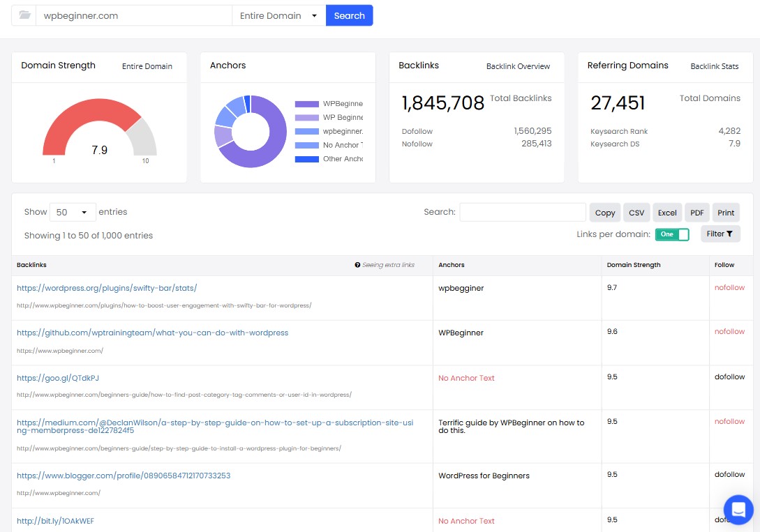Click the WP Beginner legend color swatch
The width and height of the screenshot is (760, 532).
307,118
